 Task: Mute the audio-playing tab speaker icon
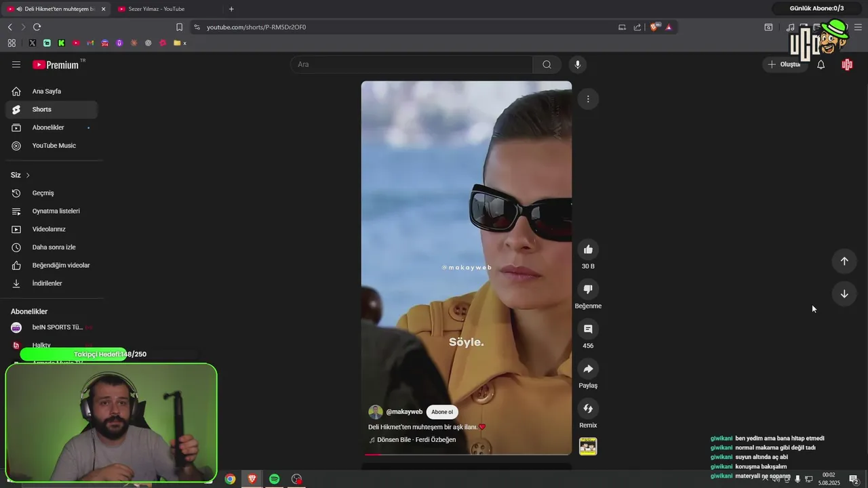(x=19, y=9)
